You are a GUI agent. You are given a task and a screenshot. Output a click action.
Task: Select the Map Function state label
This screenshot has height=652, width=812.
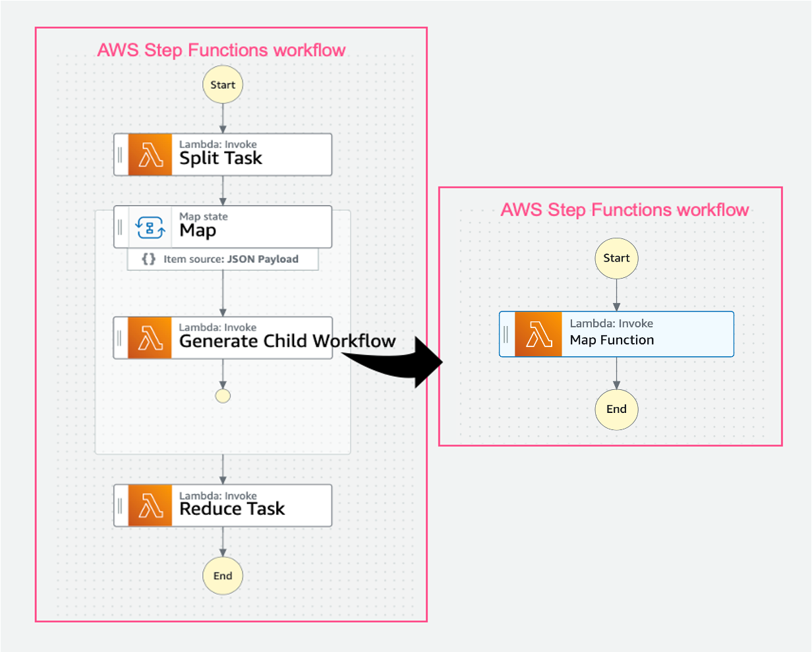(x=612, y=340)
